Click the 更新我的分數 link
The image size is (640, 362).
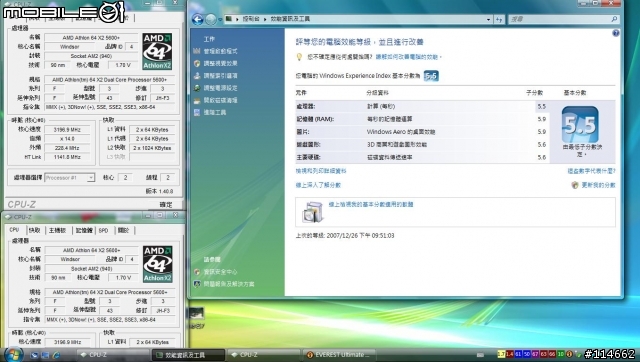click(x=598, y=185)
